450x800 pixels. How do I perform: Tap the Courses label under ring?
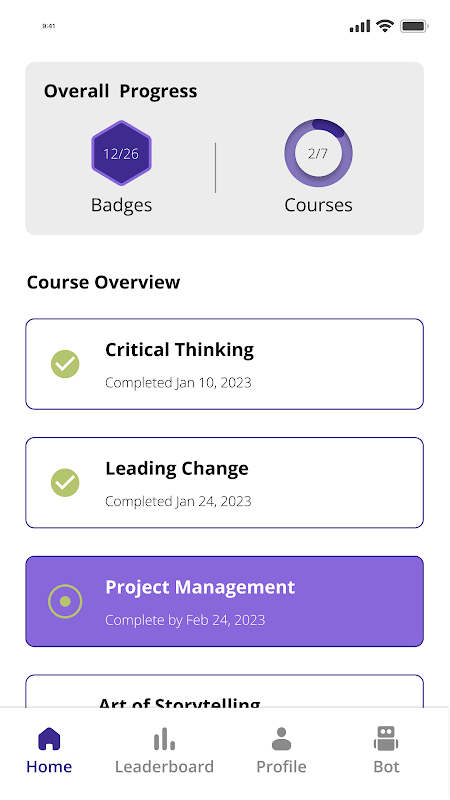click(318, 205)
